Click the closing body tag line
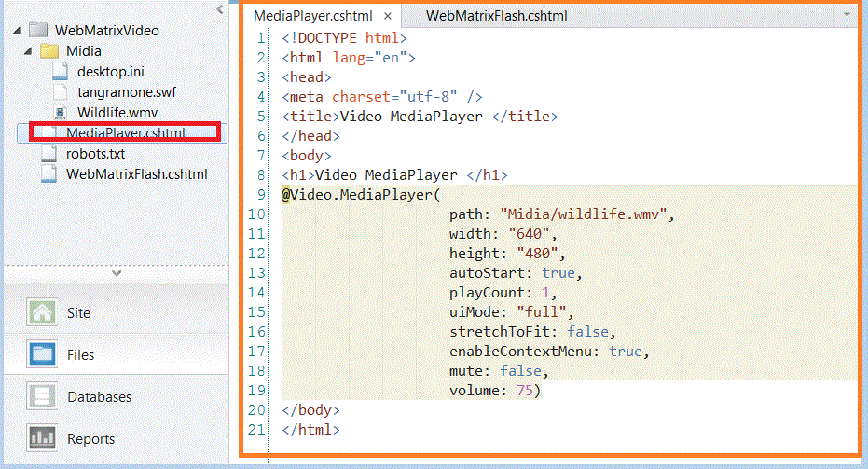868x469 pixels. [310, 410]
